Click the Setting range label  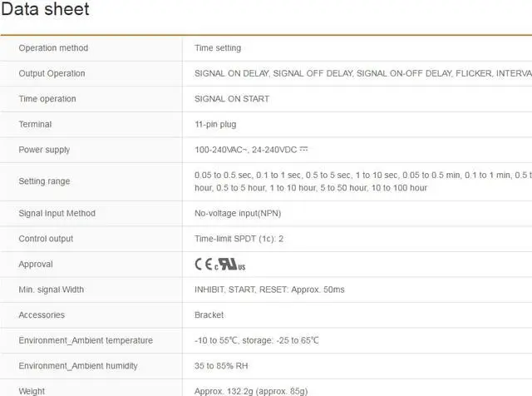(44, 181)
